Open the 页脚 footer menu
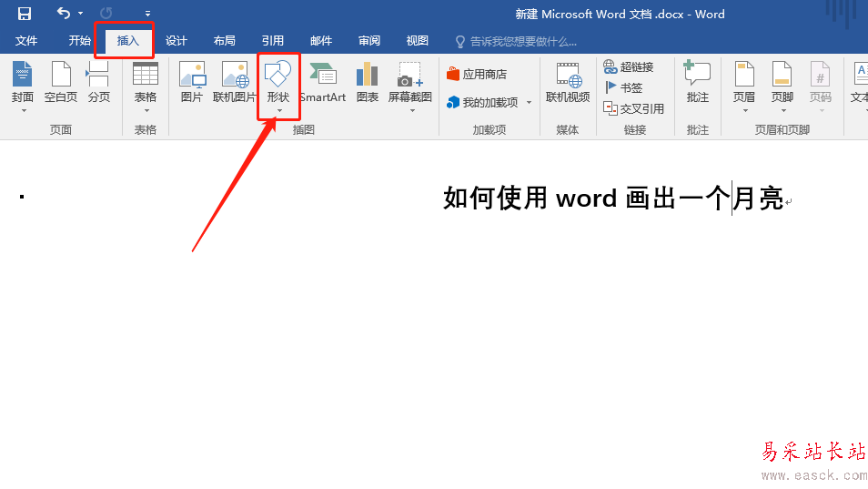Image resolution: width=868 pixels, height=489 pixels. click(782, 87)
